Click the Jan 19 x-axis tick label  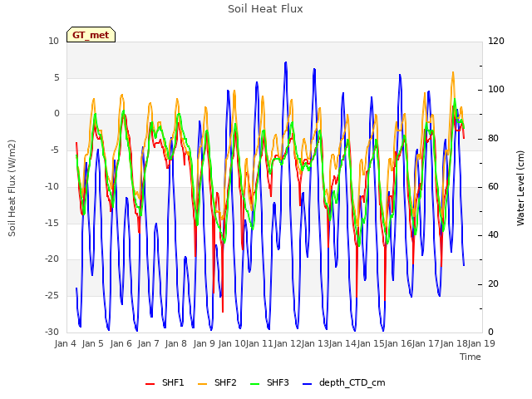481,343
